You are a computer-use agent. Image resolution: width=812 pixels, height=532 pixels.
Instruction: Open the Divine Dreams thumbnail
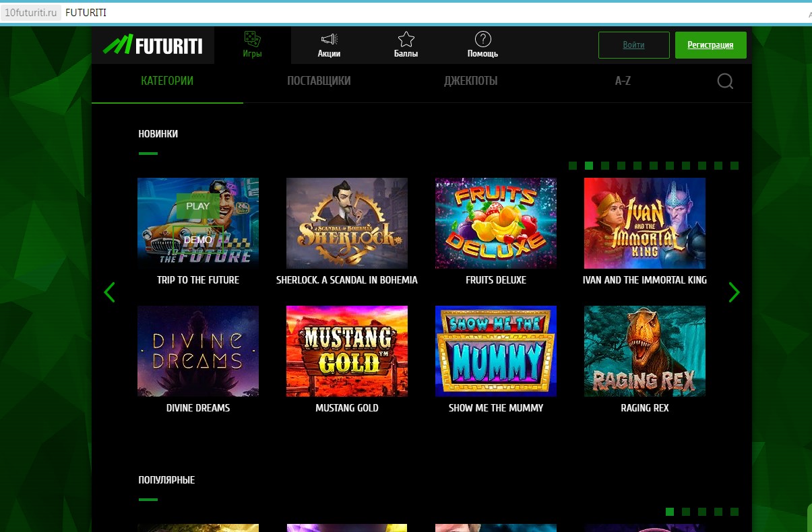point(198,352)
